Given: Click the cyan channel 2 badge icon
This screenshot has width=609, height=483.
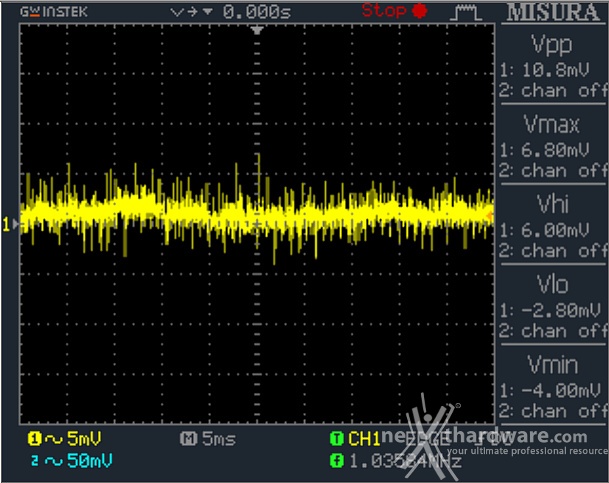Looking at the screenshot, I should (35, 461).
